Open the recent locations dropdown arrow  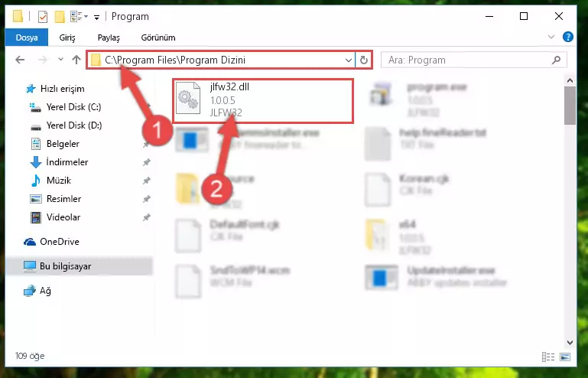pos(60,60)
